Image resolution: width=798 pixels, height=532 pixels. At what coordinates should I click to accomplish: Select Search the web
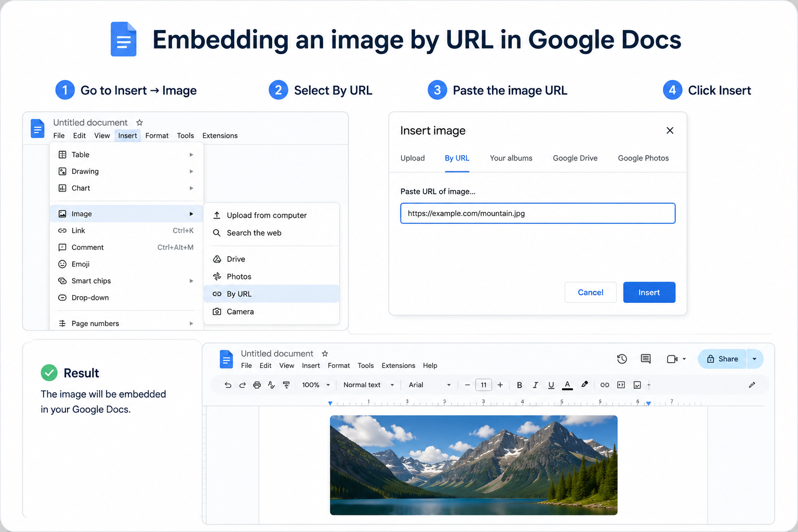coord(271,233)
